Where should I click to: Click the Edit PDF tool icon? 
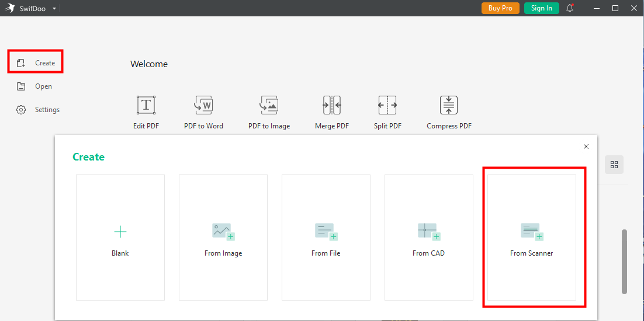(x=146, y=106)
